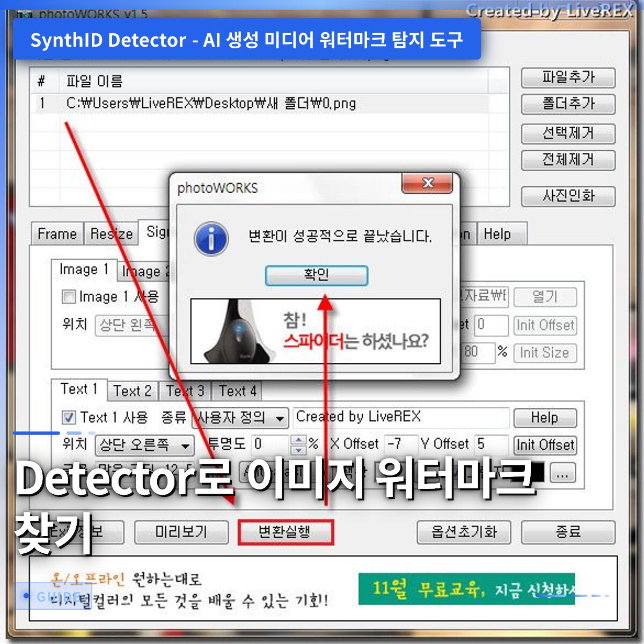Select the Text 3 sub-tab

click(x=185, y=391)
